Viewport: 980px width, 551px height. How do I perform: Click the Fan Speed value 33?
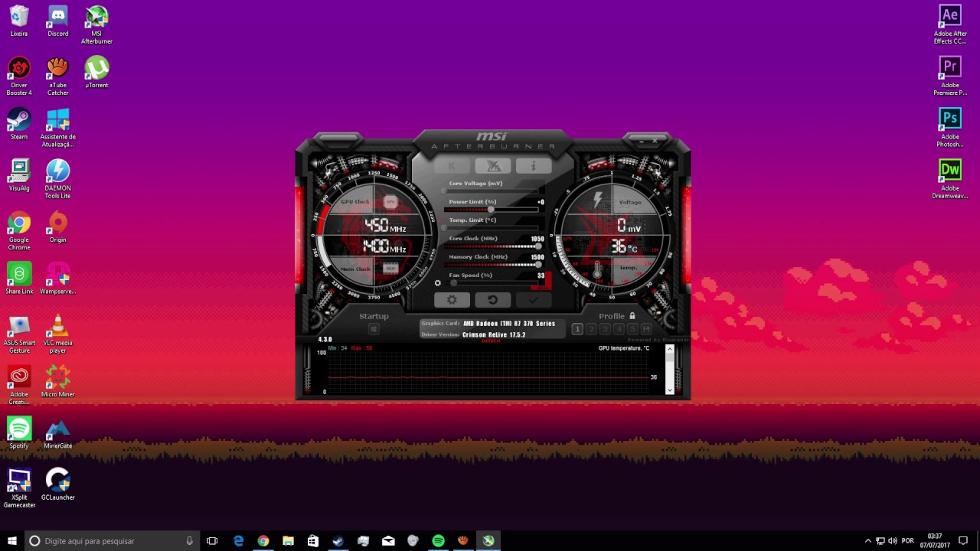[541, 275]
